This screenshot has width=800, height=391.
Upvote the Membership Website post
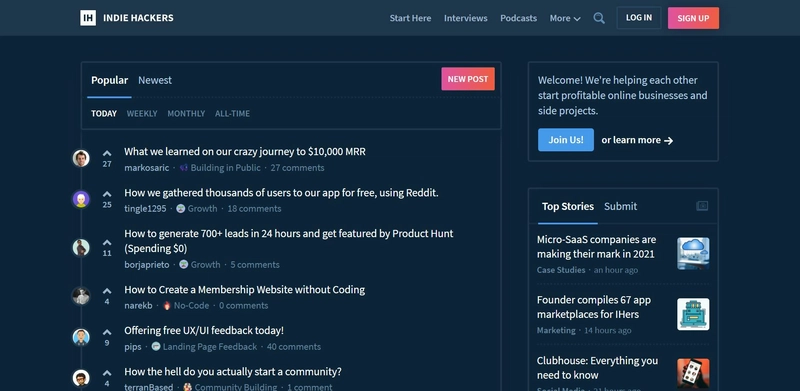point(107,291)
